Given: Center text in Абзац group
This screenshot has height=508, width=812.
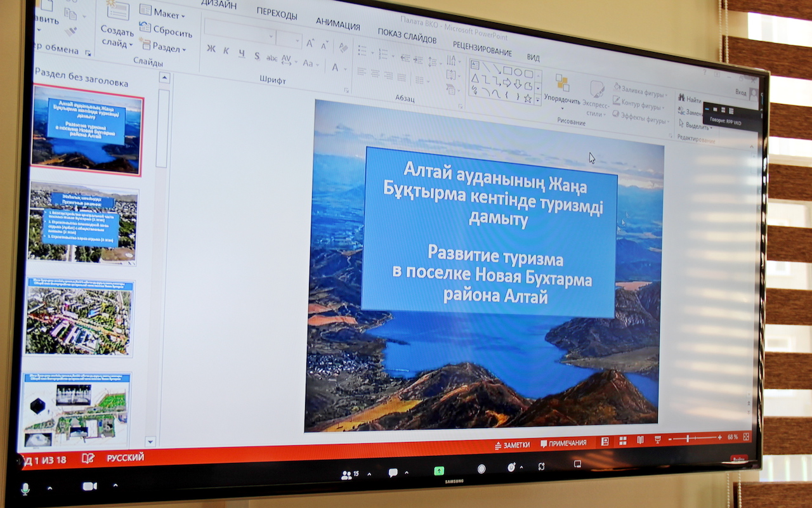Looking at the screenshot, I should point(374,73).
